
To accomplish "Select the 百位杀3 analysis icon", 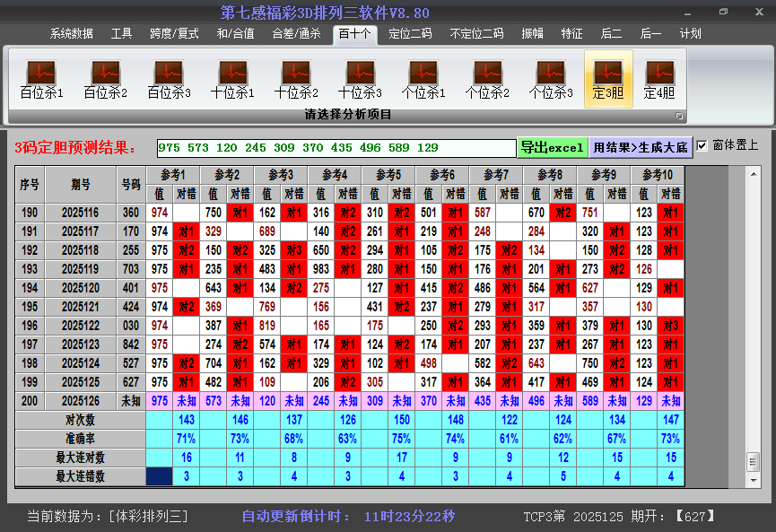I will coord(169,79).
